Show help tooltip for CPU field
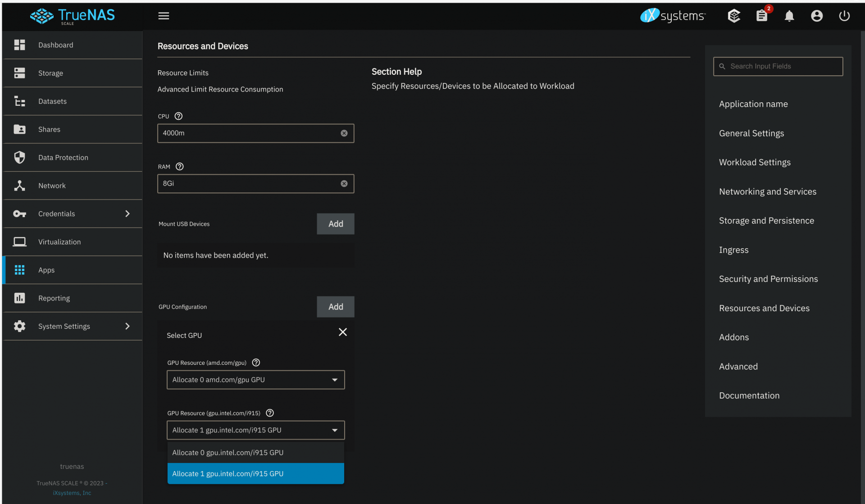 tap(178, 116)
